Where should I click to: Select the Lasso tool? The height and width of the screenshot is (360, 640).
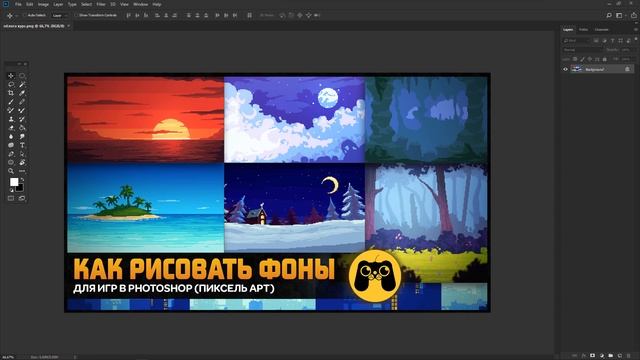tap(11, 84)
